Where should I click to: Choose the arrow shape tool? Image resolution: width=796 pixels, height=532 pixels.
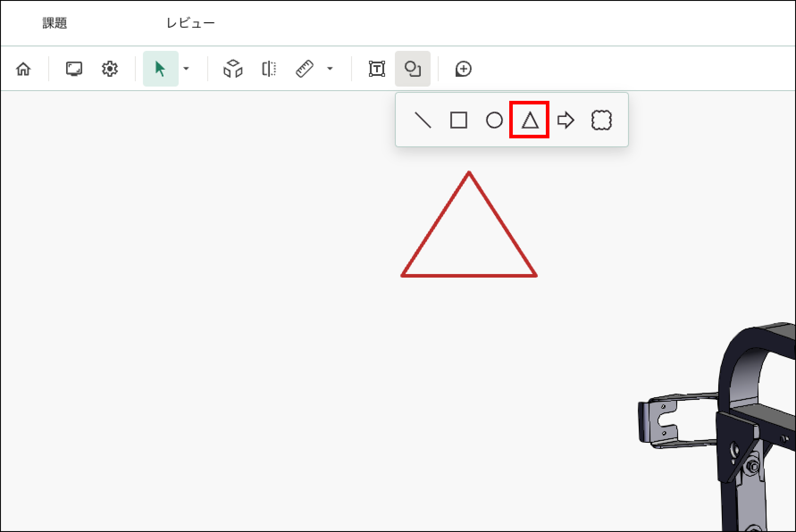pos(566,120)
